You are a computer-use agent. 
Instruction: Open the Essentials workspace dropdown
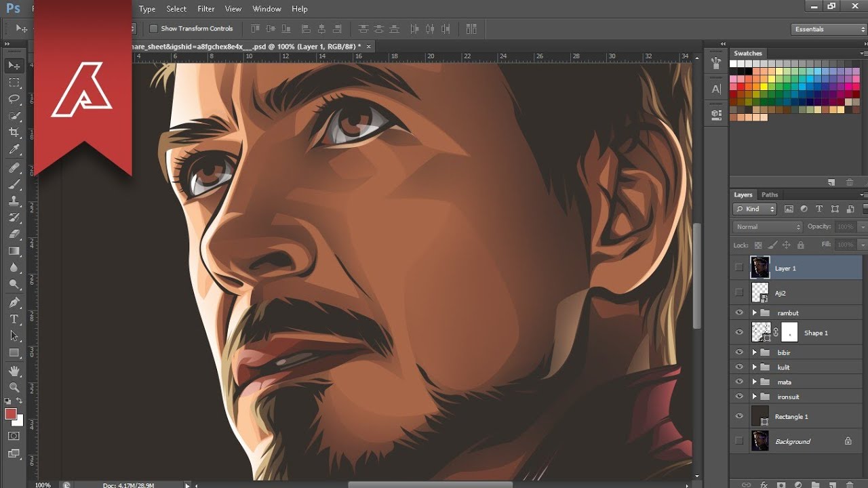(827, 29)
